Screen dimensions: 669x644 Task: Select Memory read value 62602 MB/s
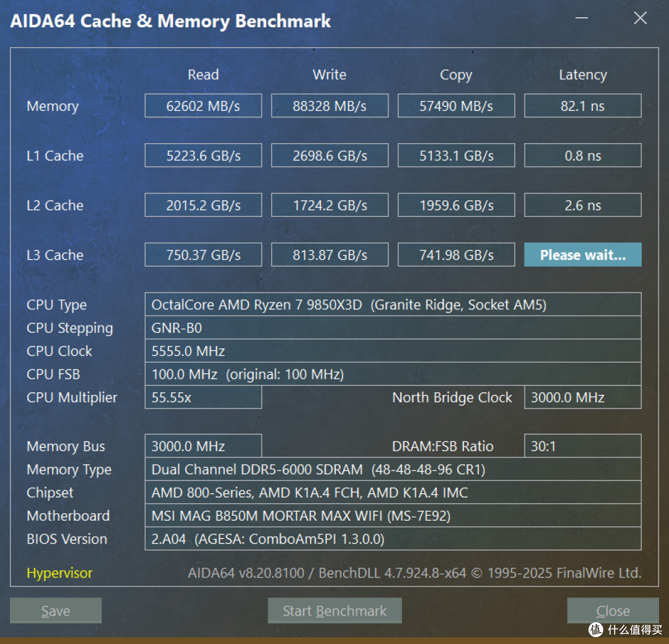click(x=203, y=105)
